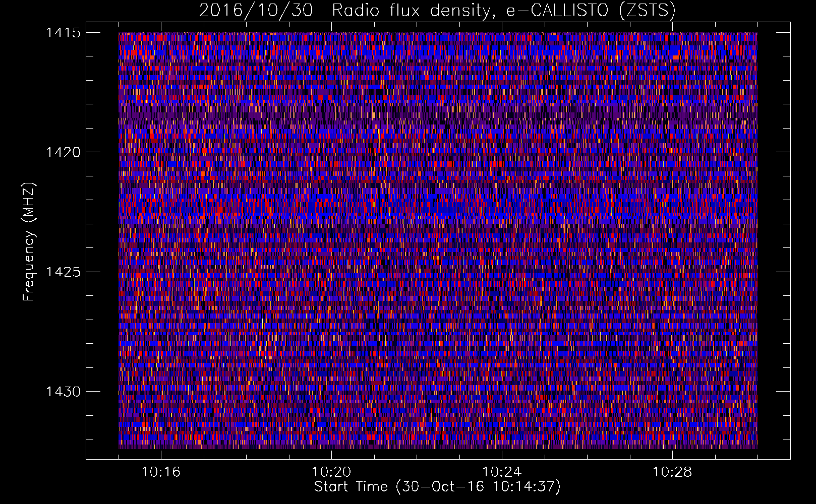Image resolution: width=816 pixels, height=504 pixels.
Task: Click the '1430' frequency axis label
Action: point(63,392)
